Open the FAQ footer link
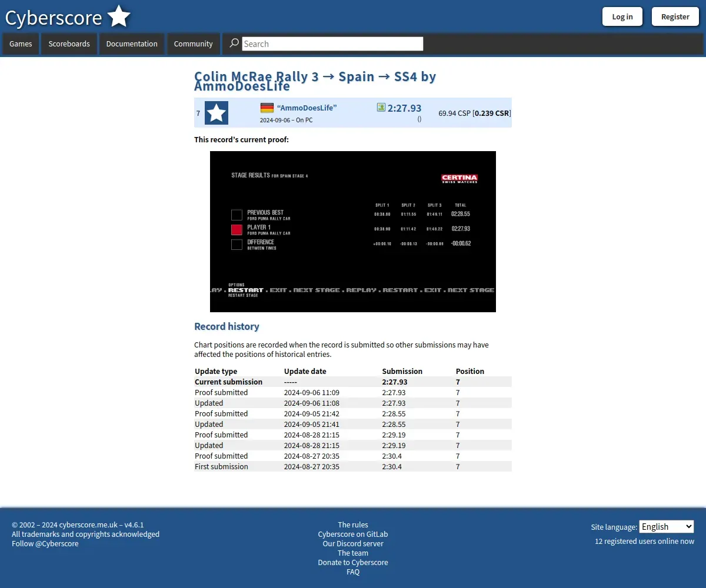Image resolution: width=706 pixels, height=588 pixels. [353, 572]
